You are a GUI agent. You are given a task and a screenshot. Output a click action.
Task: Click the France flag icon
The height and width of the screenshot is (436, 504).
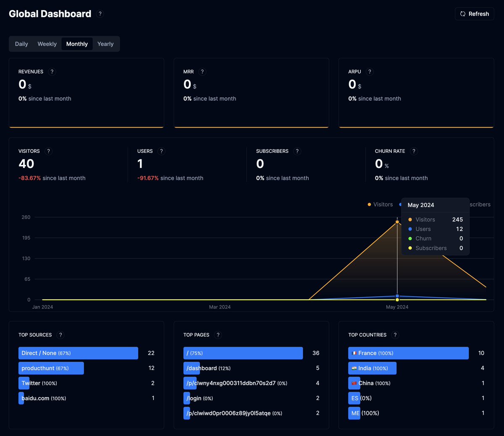[x=354, y=353]
